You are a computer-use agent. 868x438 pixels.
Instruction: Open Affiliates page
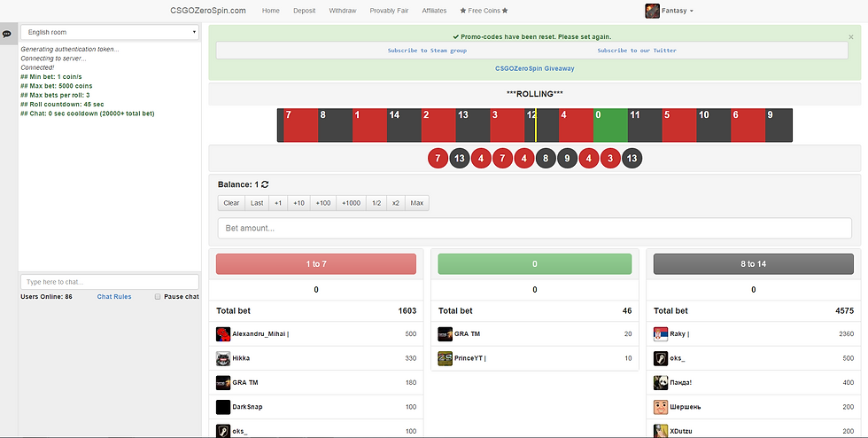[434, 11]
